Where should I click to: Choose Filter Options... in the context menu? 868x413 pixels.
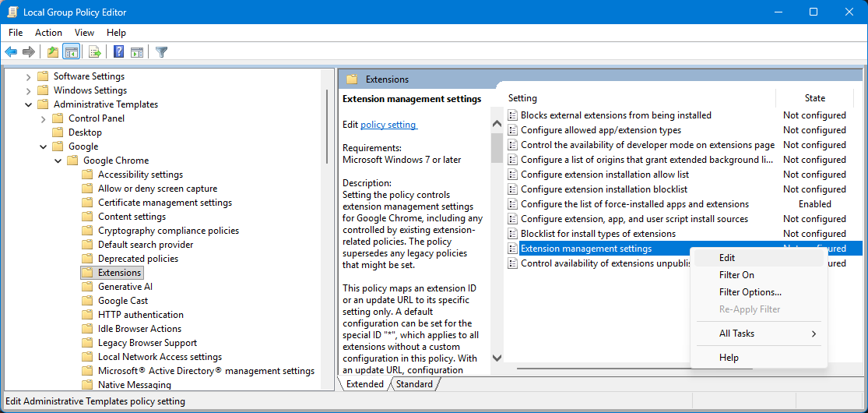(x=759, y=292)
